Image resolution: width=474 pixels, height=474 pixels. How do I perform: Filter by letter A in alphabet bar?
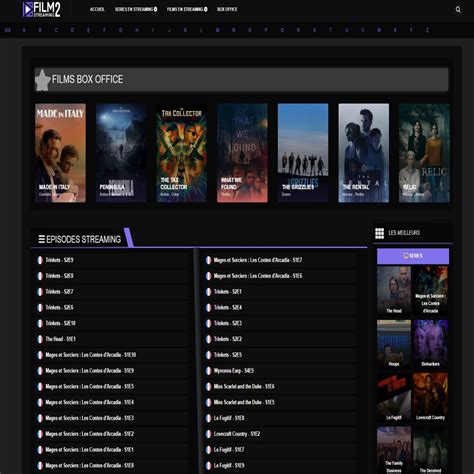coord(24,30)
